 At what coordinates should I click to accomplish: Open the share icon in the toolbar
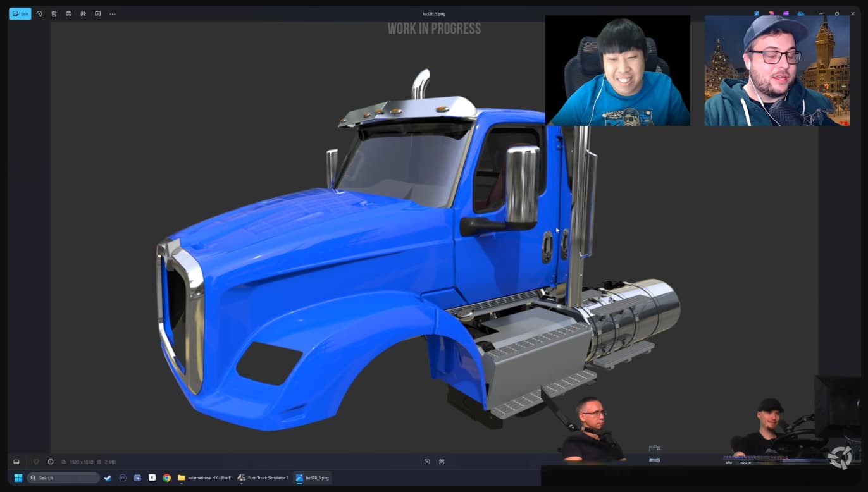tap(83, 14)
